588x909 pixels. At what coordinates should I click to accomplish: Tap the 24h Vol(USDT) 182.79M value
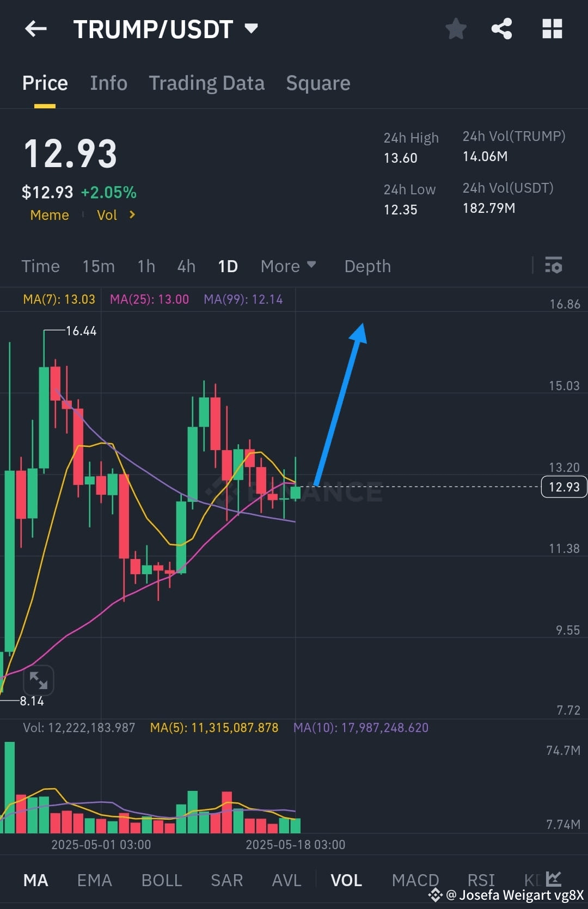pos(489,208)
